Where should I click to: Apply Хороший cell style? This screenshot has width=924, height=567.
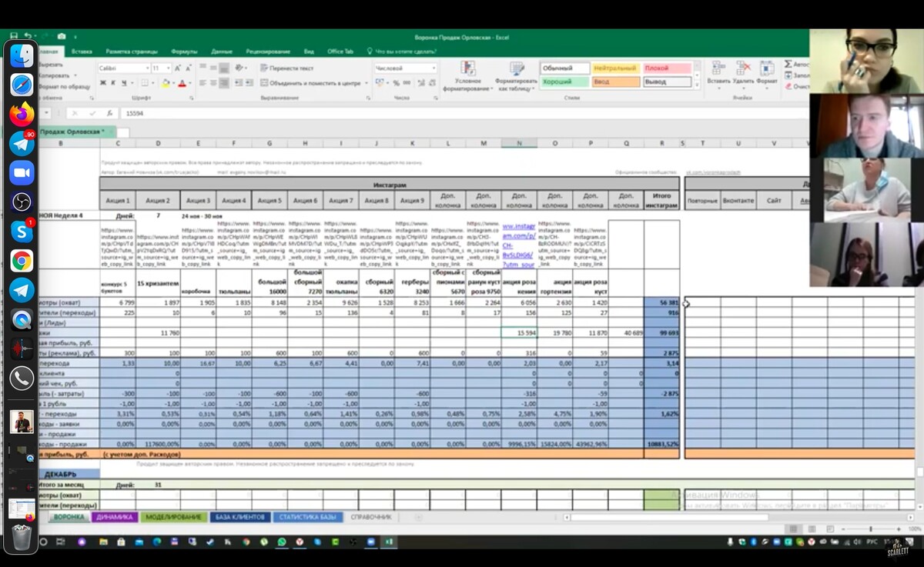565,82
